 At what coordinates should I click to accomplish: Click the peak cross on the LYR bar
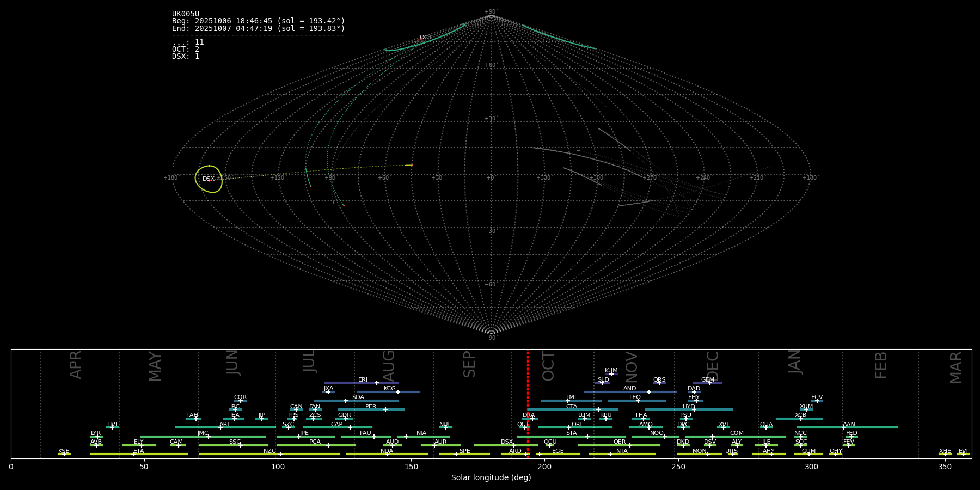coord(97,437)
